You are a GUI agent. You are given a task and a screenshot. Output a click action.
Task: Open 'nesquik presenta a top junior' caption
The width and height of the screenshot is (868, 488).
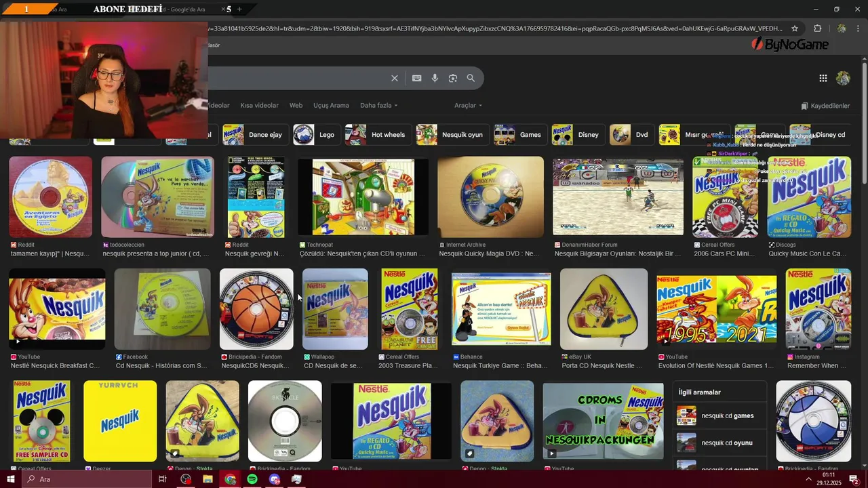click(x=156, y=253)
